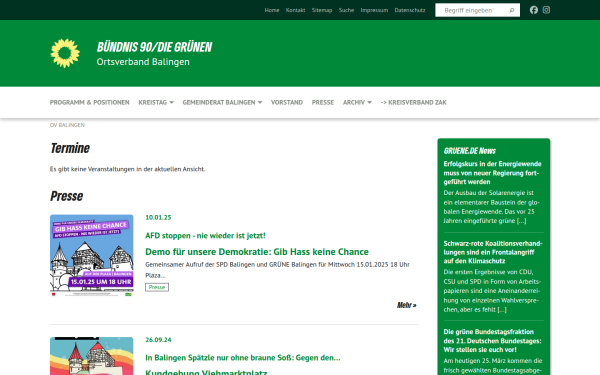Screen dimensions: 600x375
Task: Click the Termine heading
Action: tap(70, 148)
